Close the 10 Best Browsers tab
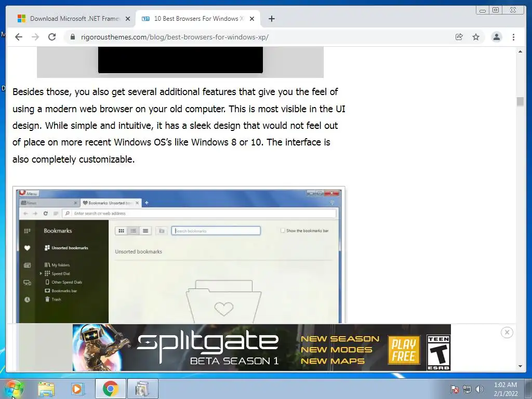 [x=252, y=19]
